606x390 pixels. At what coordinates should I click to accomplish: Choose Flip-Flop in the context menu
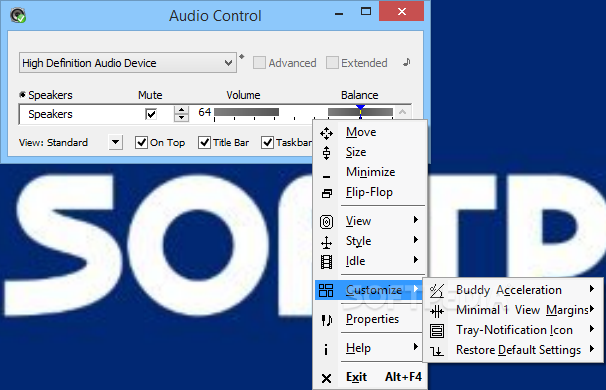371,192
